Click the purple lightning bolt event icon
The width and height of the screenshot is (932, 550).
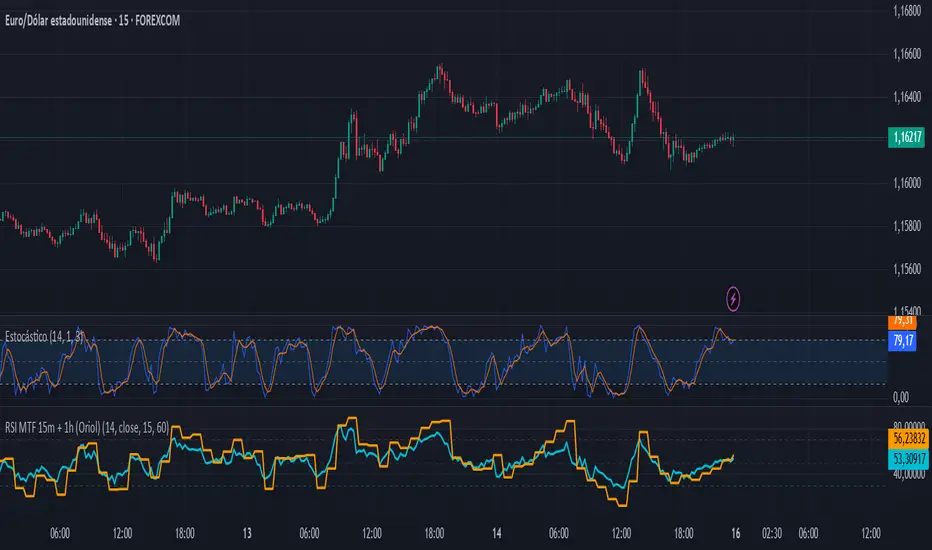[x=733, y=299]
